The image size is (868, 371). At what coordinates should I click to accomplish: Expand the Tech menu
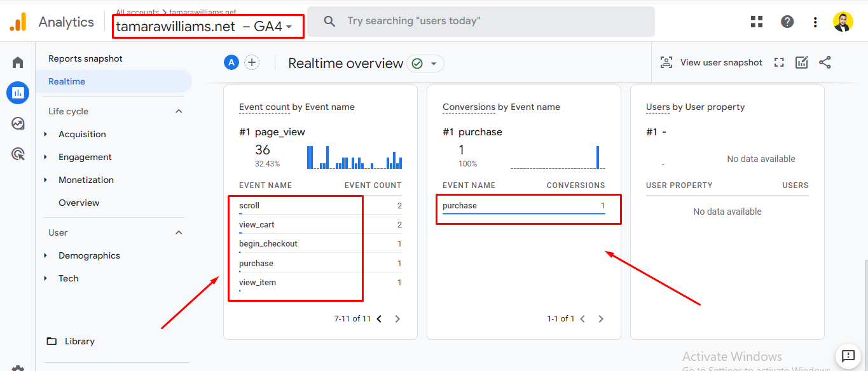click(45, 278)
